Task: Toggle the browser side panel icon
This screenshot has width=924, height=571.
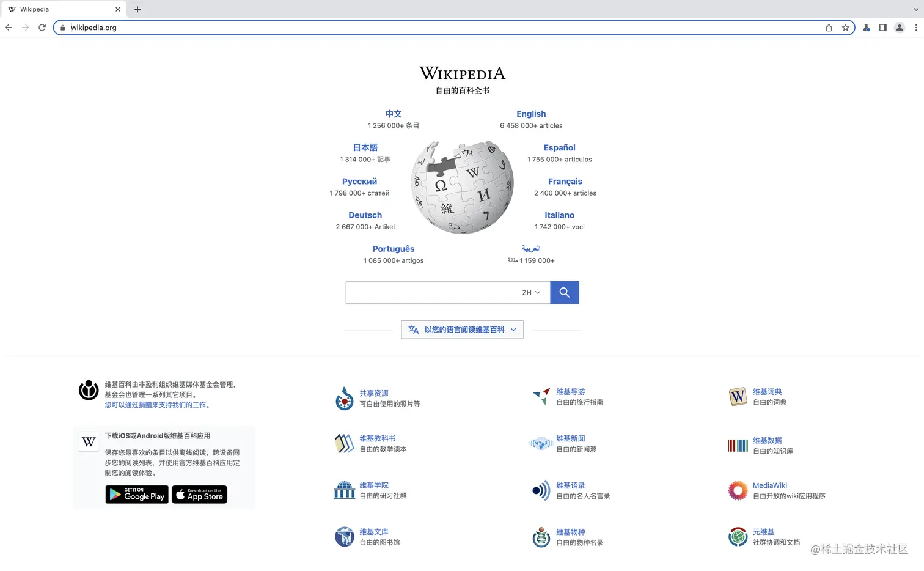Action: [x=883, y=28]
